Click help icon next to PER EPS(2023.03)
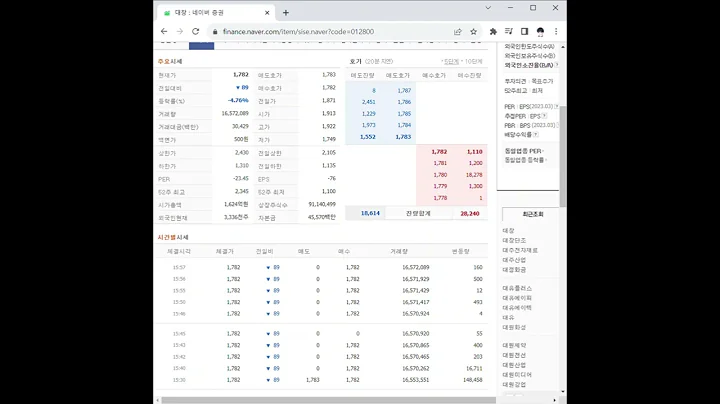Viewport: 720px width, 404px height. pyautogui.click(x=557, y=107)
